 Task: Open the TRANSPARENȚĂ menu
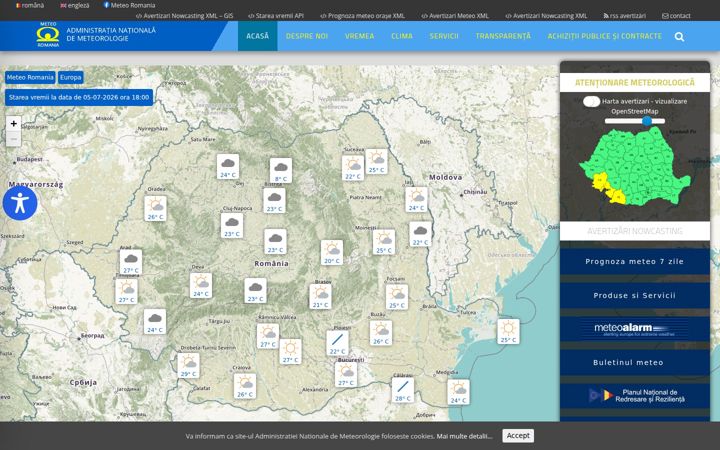point(503,36)
